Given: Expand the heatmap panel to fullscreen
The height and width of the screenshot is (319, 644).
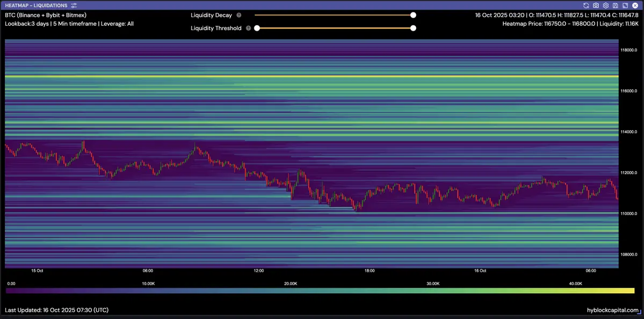Looking at the screenshot, I should click(x=625, y=5).
